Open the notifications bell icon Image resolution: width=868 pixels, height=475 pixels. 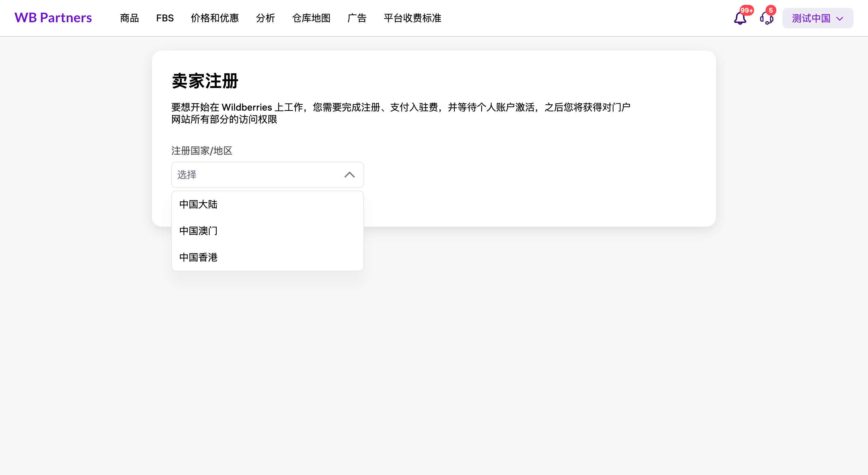(x=740, y=18)
